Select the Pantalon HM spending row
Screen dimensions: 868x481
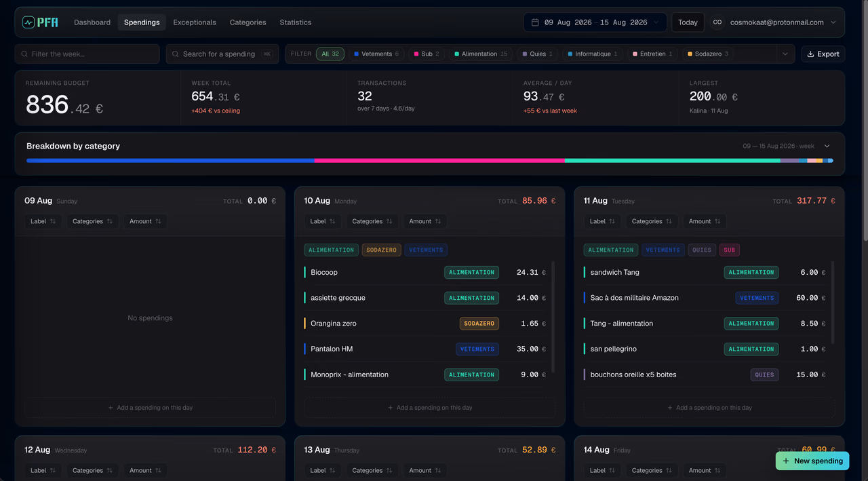(425, 349)
